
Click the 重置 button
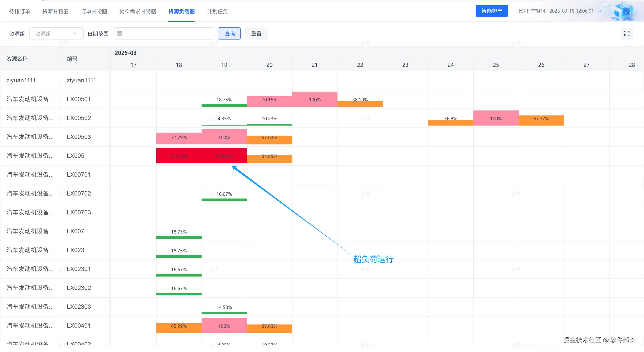[x=256, y=33]
